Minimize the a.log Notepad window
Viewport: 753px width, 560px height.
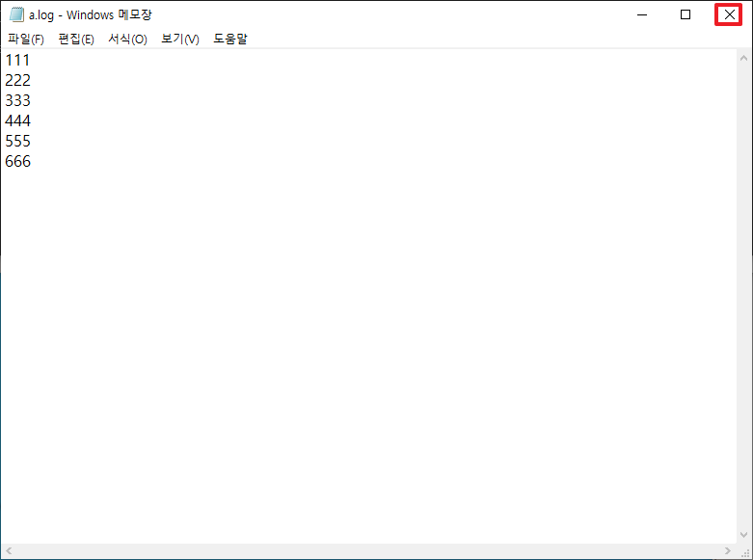pos(641,14)
